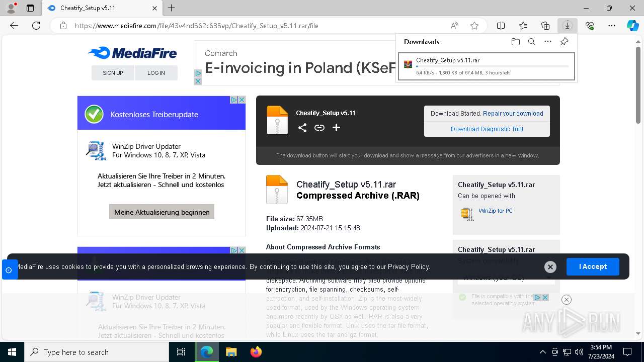The image size is (644, 362).
Task: Open a new tab with the plus button
Action: tap(172, 8)
